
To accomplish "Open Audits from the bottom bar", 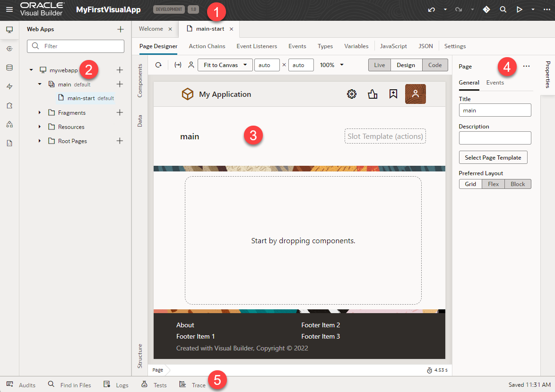I will click(x=21, y=384).
